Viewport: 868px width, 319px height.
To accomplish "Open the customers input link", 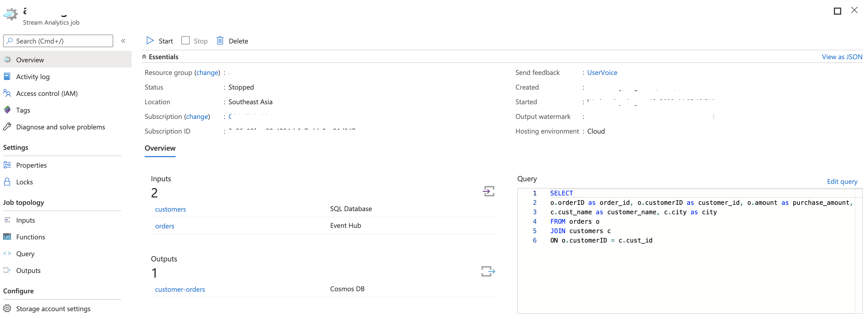I will pyautogui.click(x=170, y=209).
